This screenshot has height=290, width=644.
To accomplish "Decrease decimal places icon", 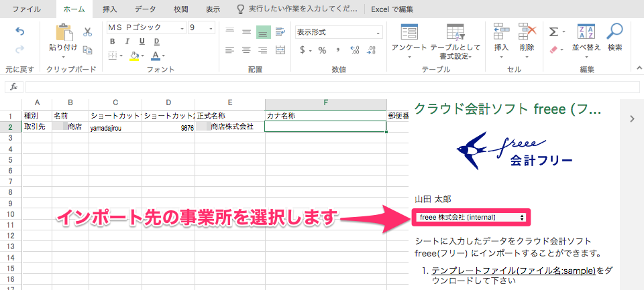I will tap(371, 50).
